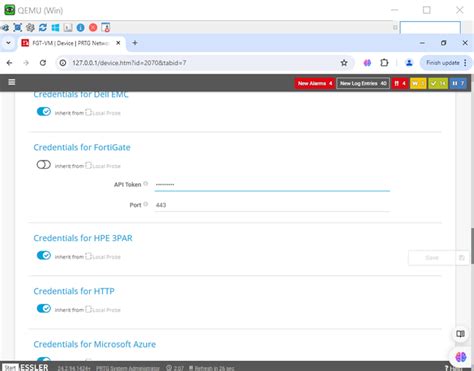Viewport: 474px width, 371px height.
Task: Click the leftmost connection icon in QEMU toolbar
Action: click(x=5, y=27)
